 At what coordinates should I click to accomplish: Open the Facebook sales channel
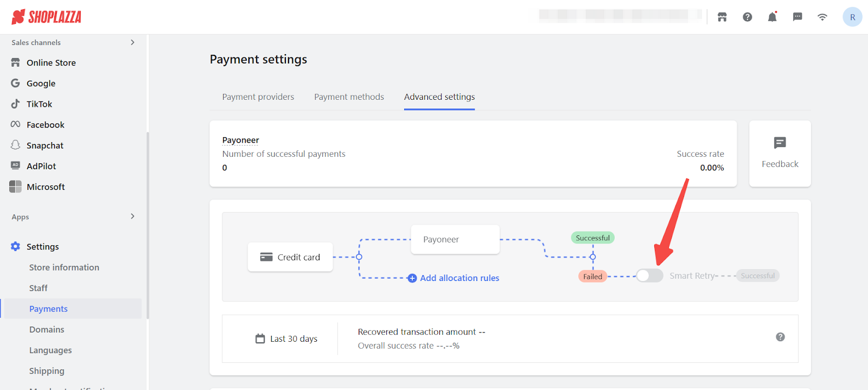(x=46, y=125)
